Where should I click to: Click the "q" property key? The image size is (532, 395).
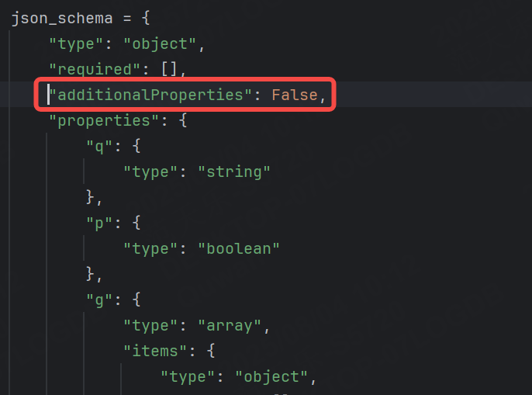point(99,147)
